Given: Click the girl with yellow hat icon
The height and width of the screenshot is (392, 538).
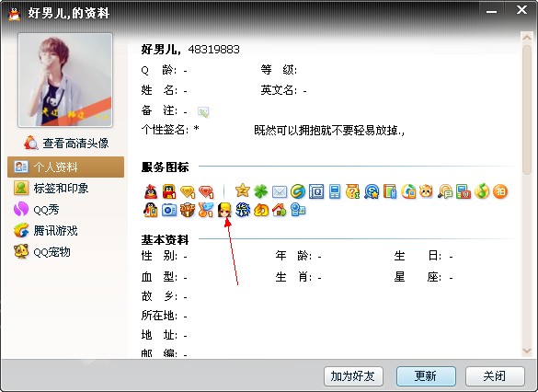Looking at the screenshot, I should (224, 210).
